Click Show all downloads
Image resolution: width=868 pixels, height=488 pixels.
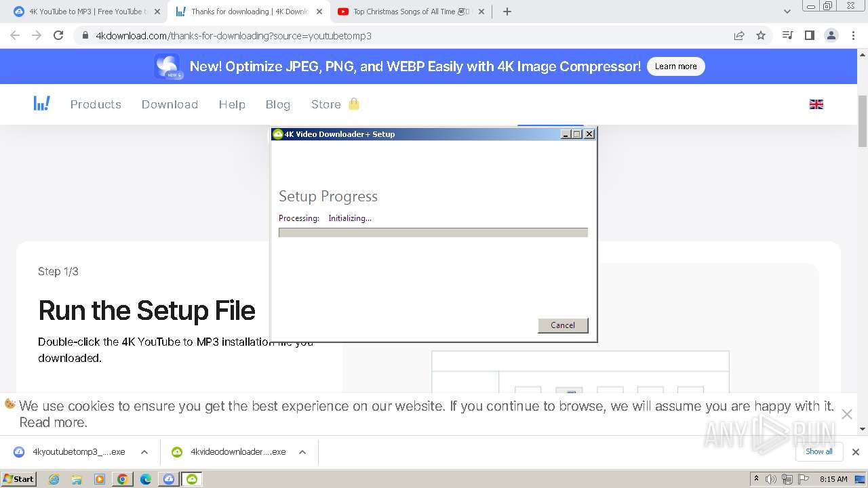coord(819,451)
